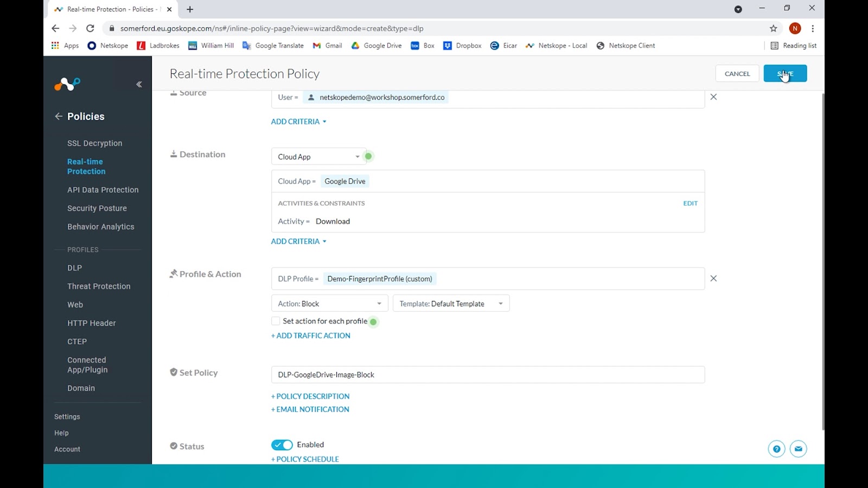868x488 pixels.
Task: Remove the Source user criteria
Action: (713, 97)
